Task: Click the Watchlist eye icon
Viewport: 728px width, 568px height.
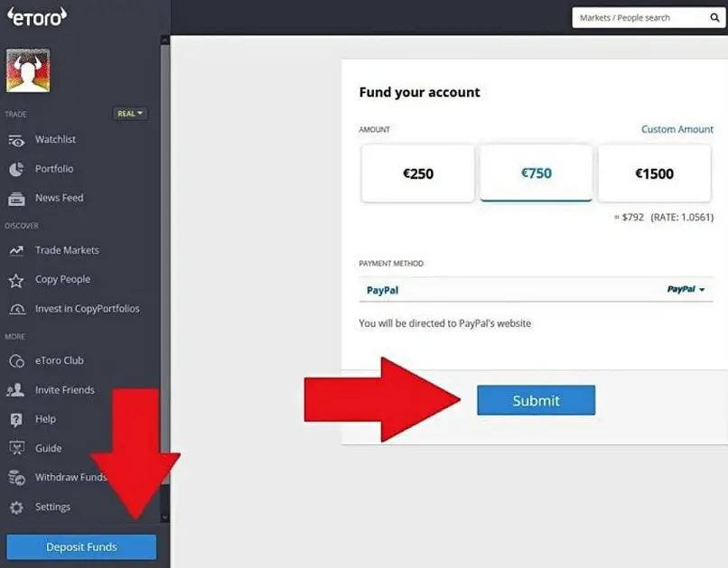Action: (16, 141)
